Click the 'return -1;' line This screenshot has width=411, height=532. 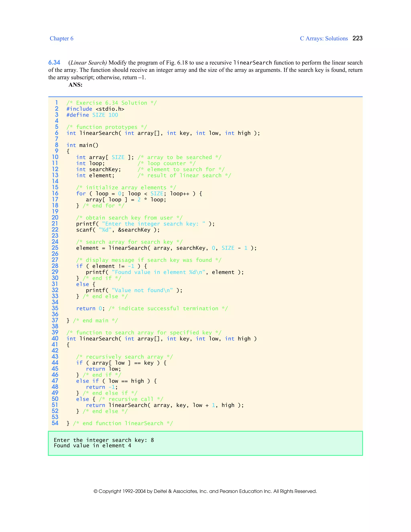(102, 387)
